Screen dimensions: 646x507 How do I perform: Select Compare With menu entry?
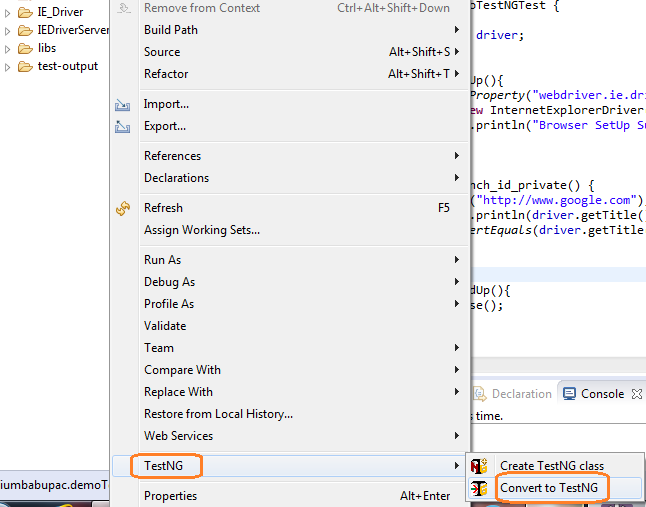pos(290,370)
